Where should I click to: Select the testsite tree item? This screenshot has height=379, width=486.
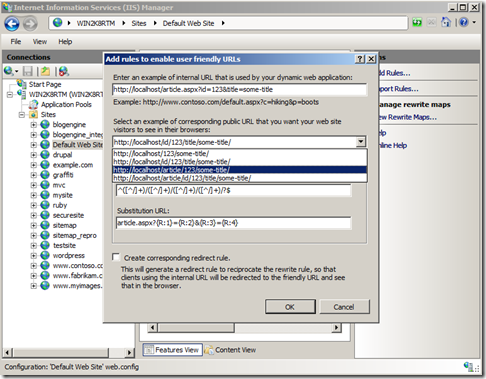point(64,245)
